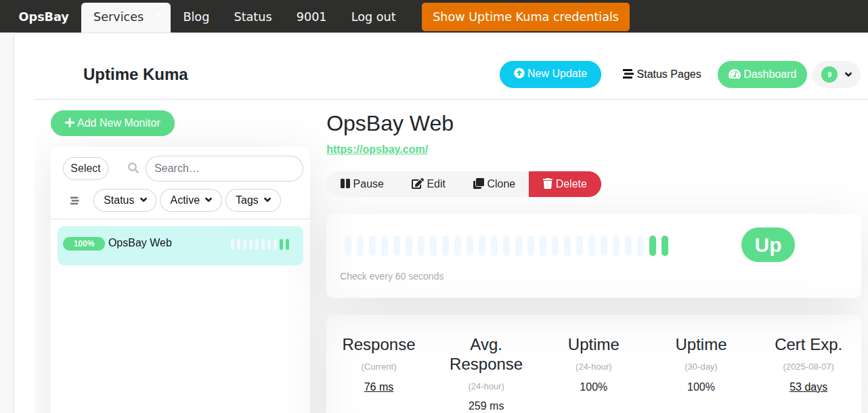Open the Active filter dropdown
The width and height of the screenshot is (868, 413).
[191, 200]
